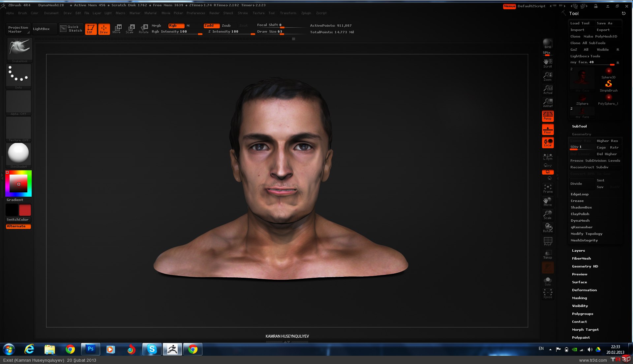Toggle L.Sym local symmetry
The width and height of the screenshot is (633, 364).
point(548,156)
